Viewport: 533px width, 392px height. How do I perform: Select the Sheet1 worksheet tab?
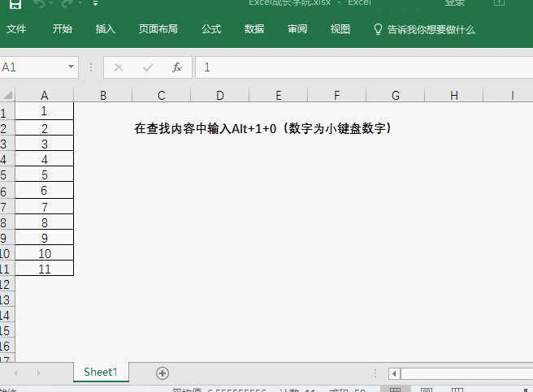pos(101,372)
